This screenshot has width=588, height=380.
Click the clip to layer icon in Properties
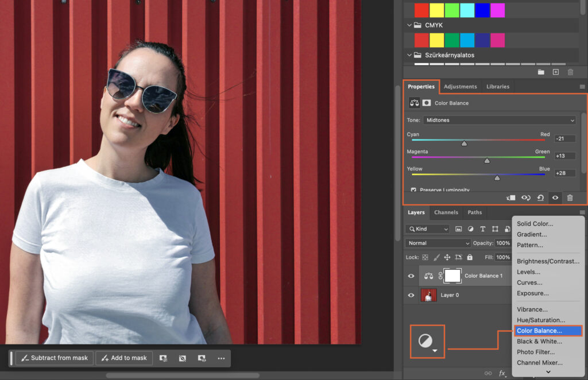[510, 197]
